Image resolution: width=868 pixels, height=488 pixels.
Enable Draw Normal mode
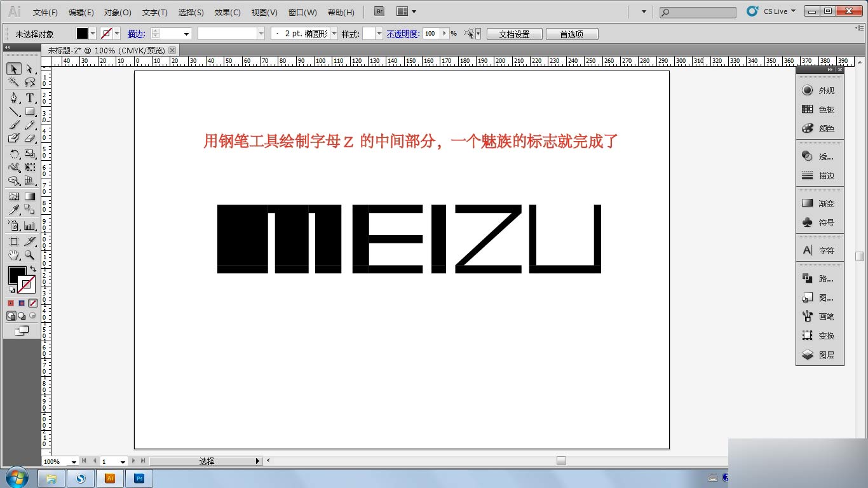pyautogui.click(x=11, y=316)
